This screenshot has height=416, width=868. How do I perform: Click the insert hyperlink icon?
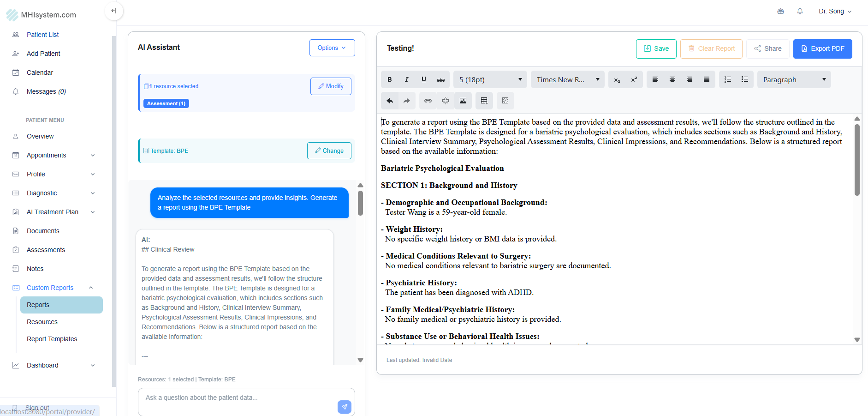(428, 101)
